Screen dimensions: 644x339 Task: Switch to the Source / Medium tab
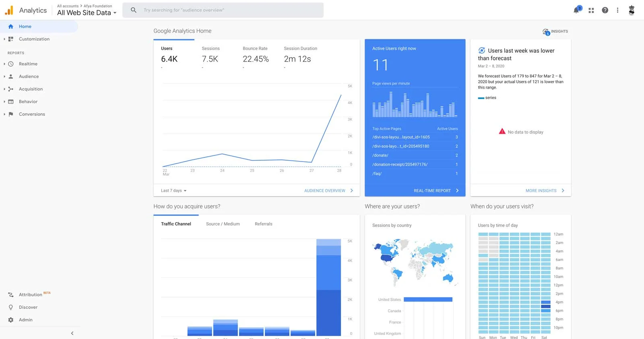point(223,224)
